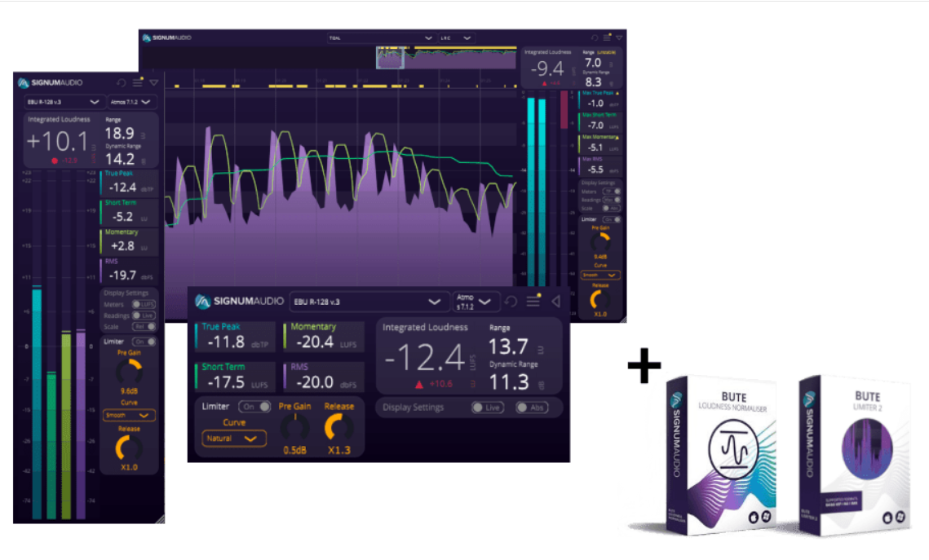Image resolution: width=929 pixels, height=560 pixels.
Task: Toggle the Scale Abs switch in graph plugin
Action: (x=612, y=209)
